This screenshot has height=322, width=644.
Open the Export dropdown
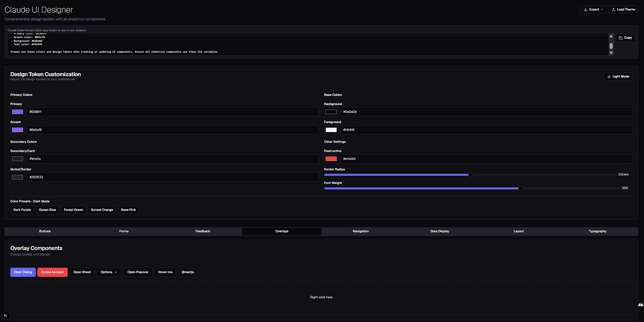[593, 9]
